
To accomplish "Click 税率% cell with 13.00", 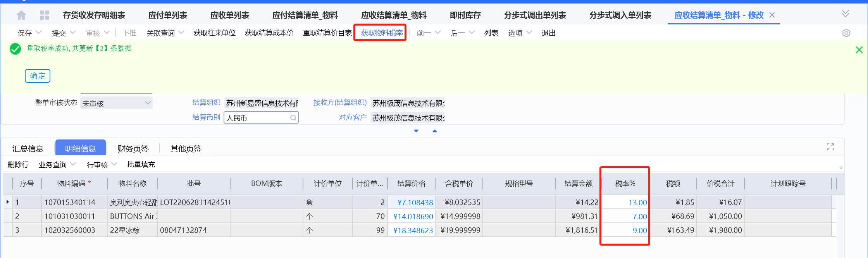I will [625, 202].
